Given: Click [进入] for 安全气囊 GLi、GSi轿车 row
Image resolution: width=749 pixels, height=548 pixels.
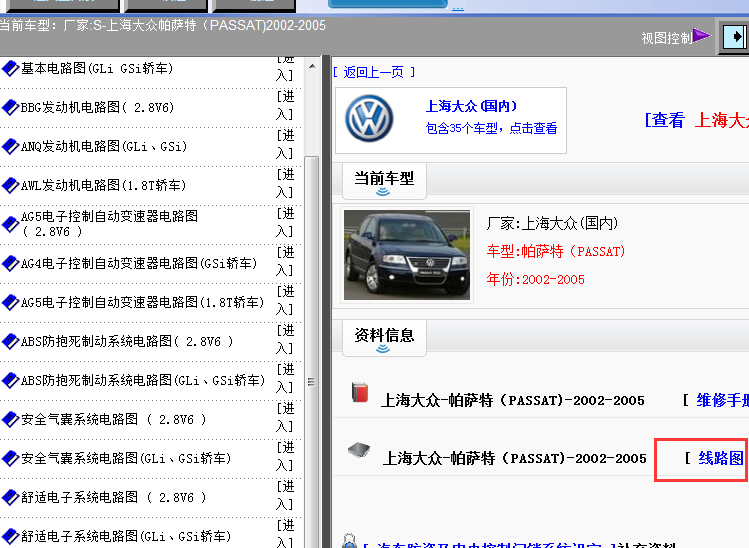Looking at the screenshot, I should (285, 457).
